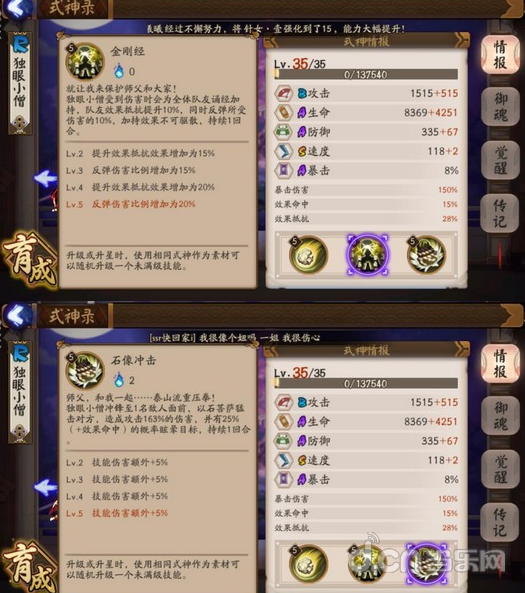
Task: Select the first skill icon in the bottom panel
Action: click(308, 564)
